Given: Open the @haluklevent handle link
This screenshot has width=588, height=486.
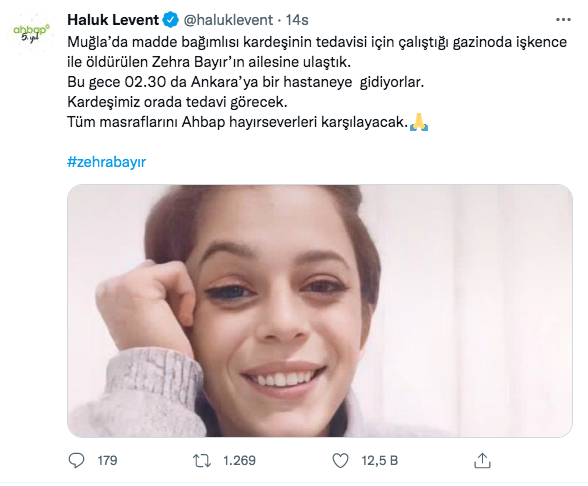Looking at the screenshot, I should [x=228, y=20].
